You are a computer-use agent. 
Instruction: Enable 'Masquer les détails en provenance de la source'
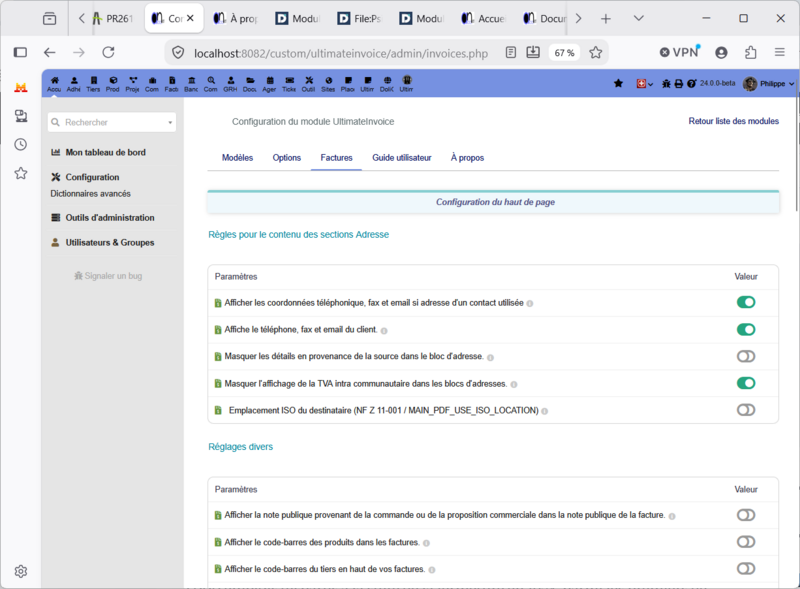pyautogui.click(x=746, y=356)
